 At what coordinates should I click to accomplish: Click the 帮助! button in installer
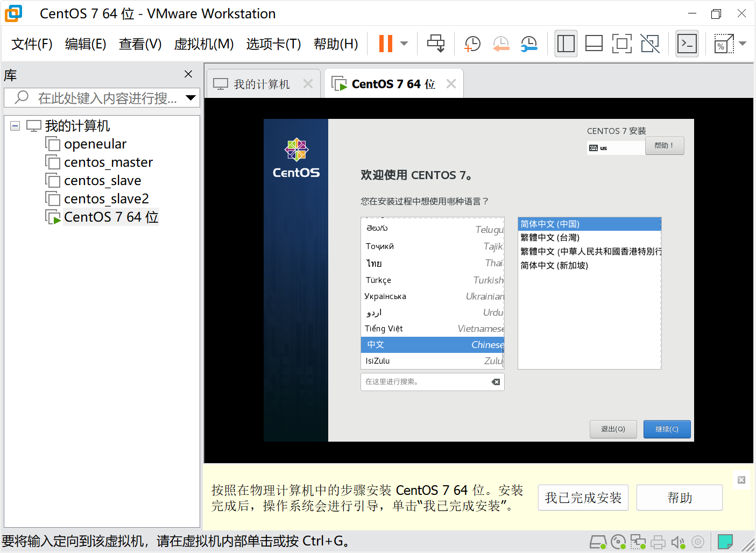point(665,146)
